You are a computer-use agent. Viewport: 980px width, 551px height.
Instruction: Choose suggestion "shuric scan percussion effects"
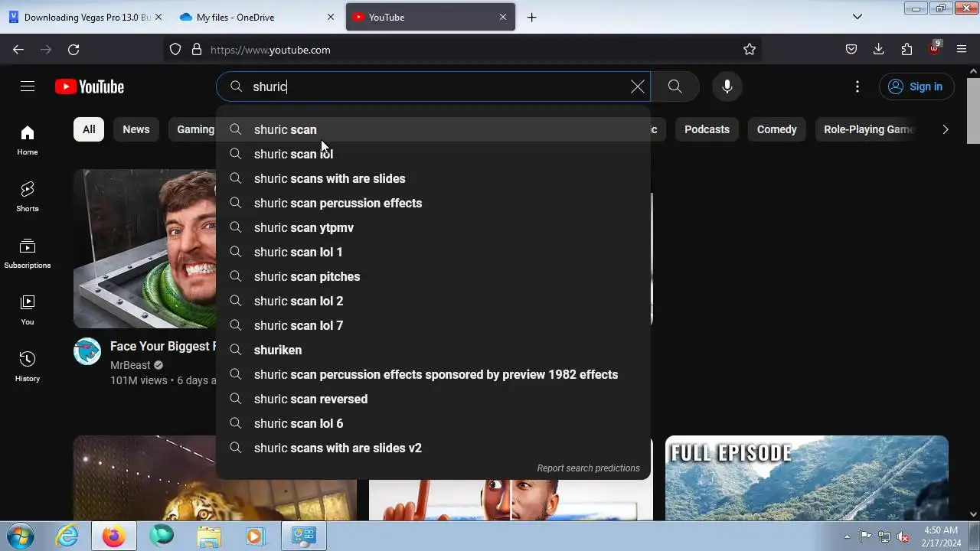click(x=433, y=203)
